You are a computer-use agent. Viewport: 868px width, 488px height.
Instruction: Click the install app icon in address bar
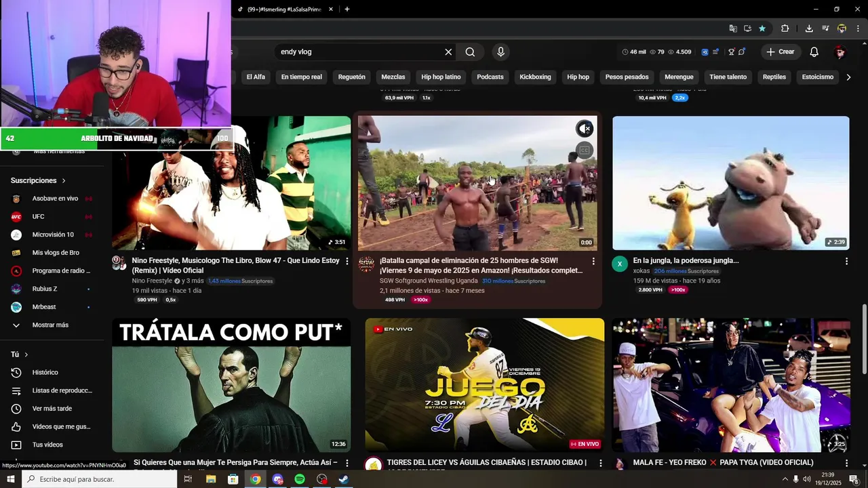(x=747, y=28)
